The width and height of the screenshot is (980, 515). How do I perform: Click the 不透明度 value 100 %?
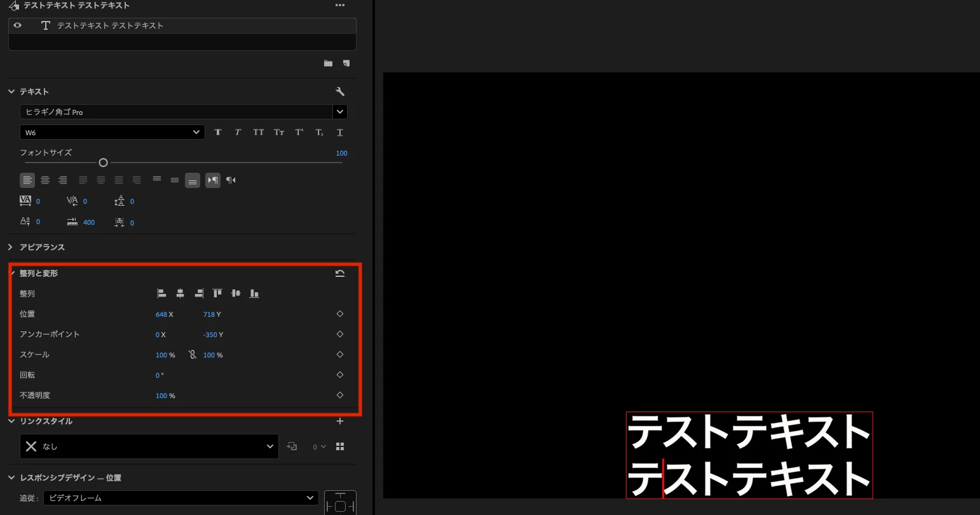click(x=165, y=396)
